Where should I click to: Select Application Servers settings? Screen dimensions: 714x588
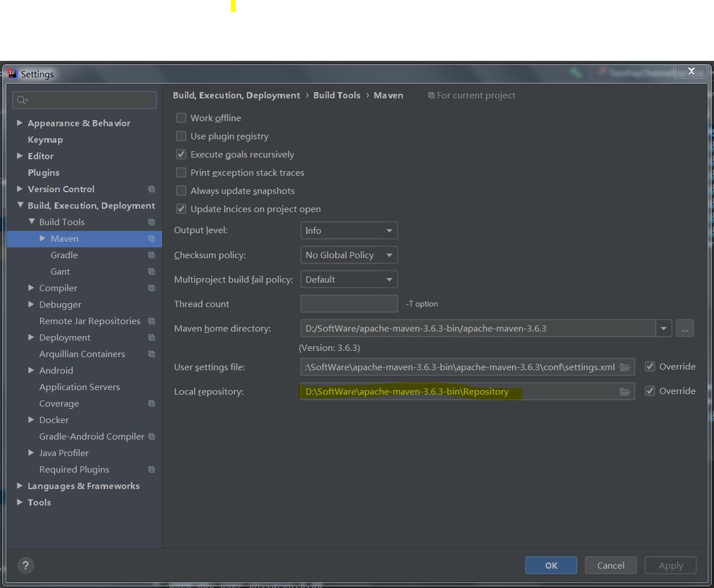[80, 387]
